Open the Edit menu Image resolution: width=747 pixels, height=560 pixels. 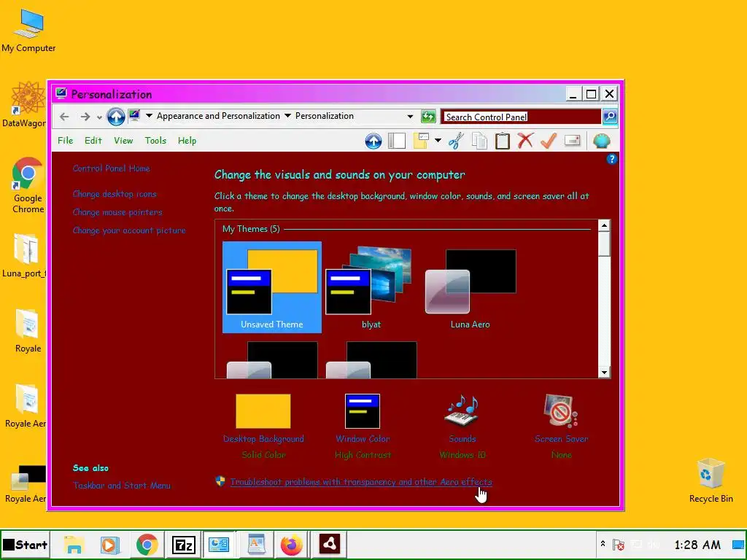pos(93,141)
